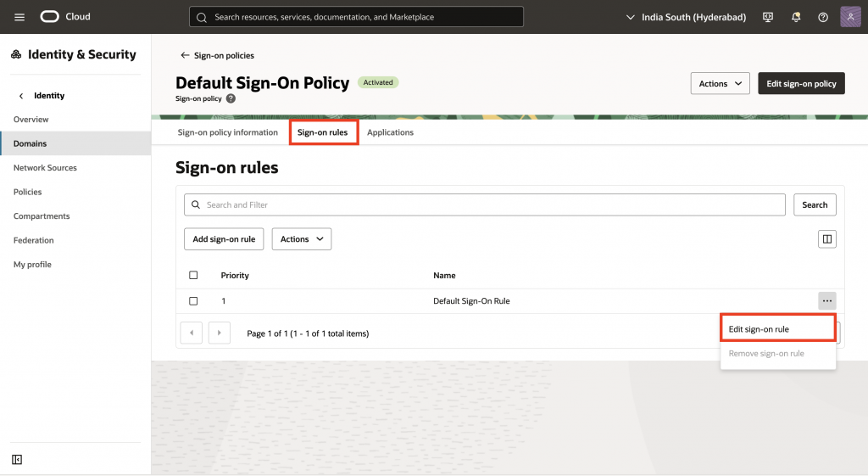Open the Actions dropdown next to Add sign-on rule
The height and width of the screenshot is (476, 868).
[x=302, y=238]
